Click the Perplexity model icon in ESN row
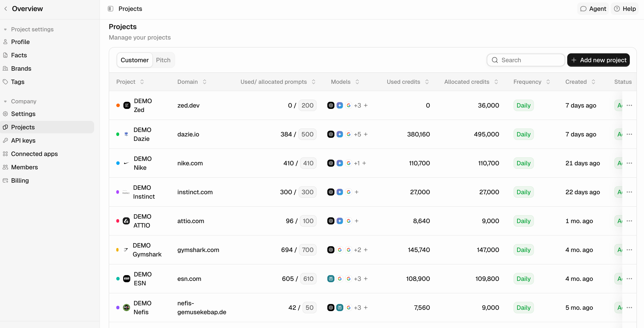This screenshot has height=328, width=644. pyautogui.click(x=331, y=279)
